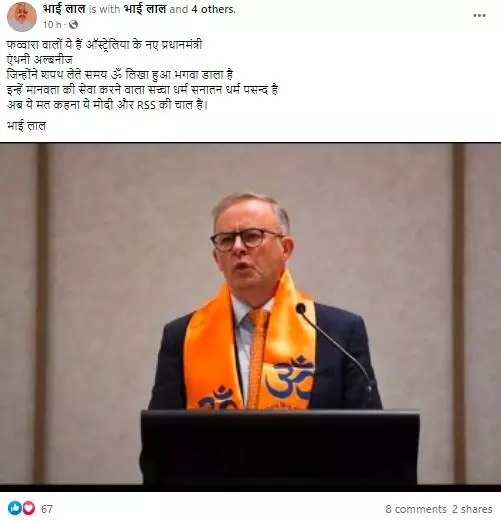501x522 pixels.
Task: Click the blue like reaction icon
Action: pyautogui.click(x=15, y=508)
